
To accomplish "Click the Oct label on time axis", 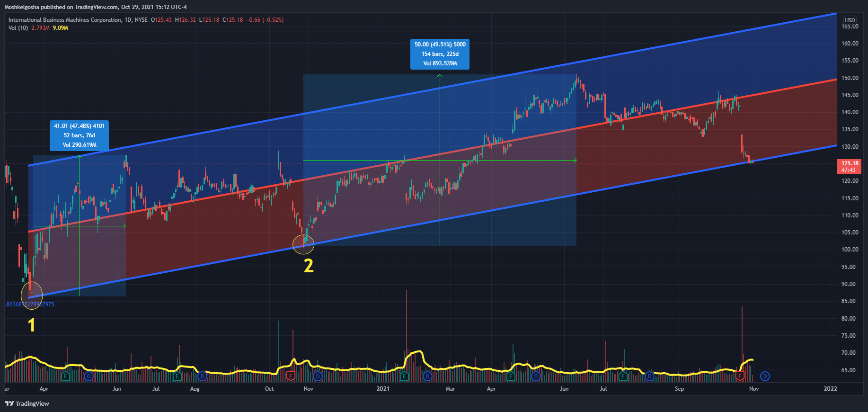I will (x=269, y=389).
